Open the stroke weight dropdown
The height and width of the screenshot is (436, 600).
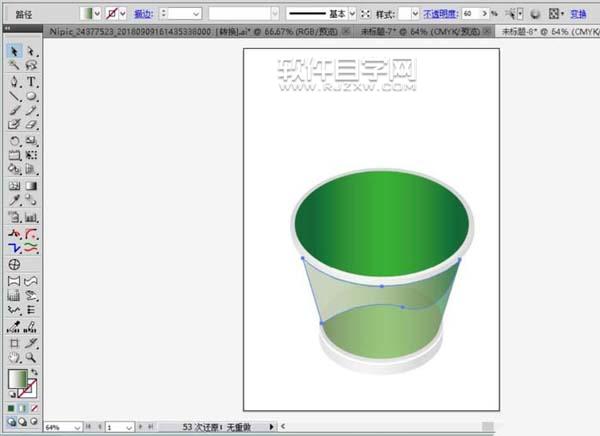click(196, 14)
